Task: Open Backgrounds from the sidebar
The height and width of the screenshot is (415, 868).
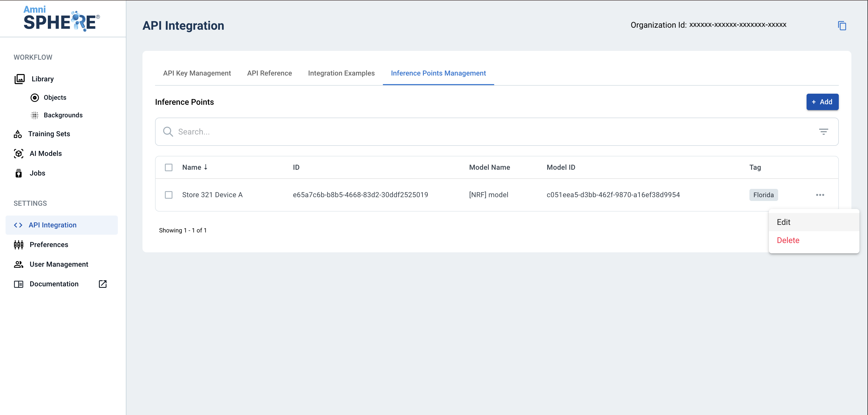Action: tap(63, 115)
